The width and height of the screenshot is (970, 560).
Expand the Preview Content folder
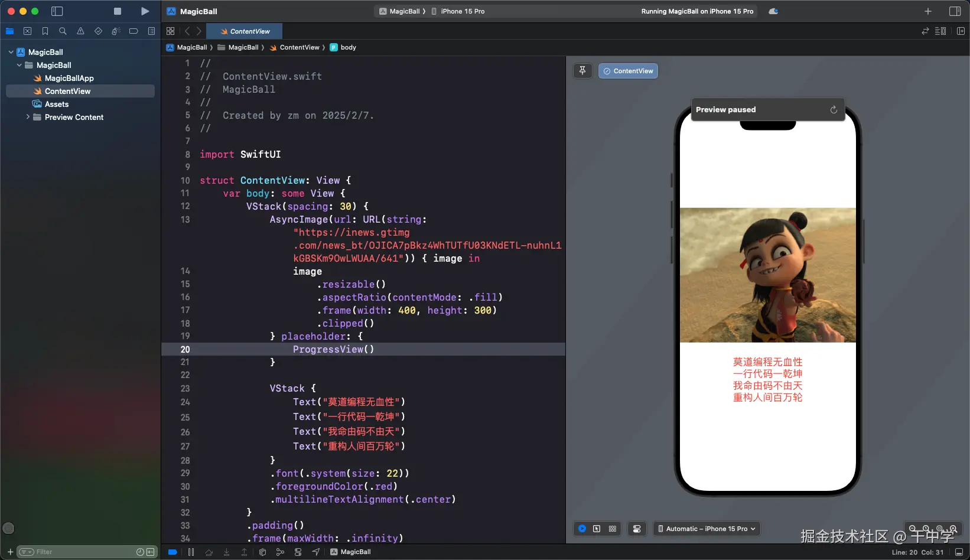27,117
